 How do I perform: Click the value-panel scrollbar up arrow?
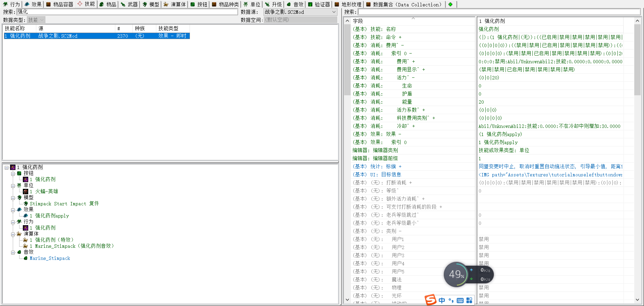point(637,21)
